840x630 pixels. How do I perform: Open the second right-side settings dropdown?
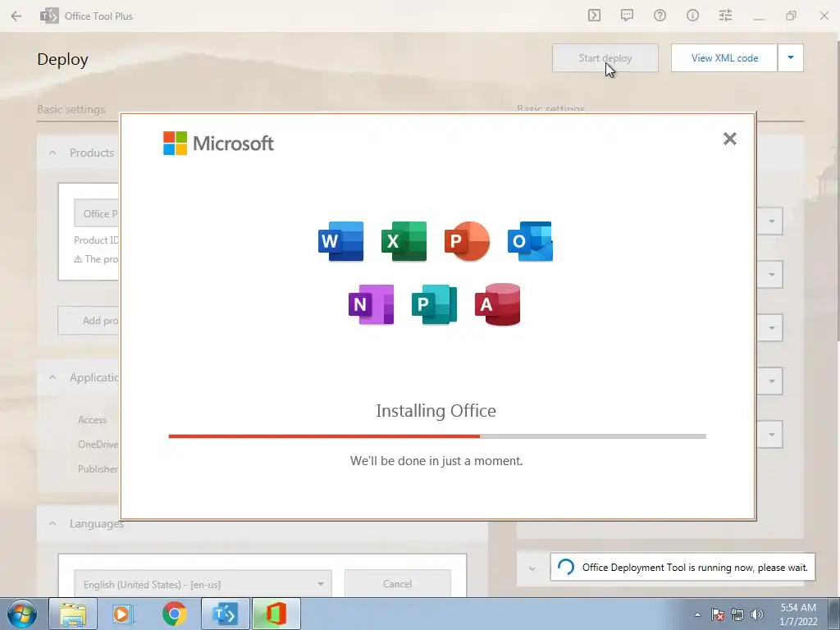click(x=769, y=274)
